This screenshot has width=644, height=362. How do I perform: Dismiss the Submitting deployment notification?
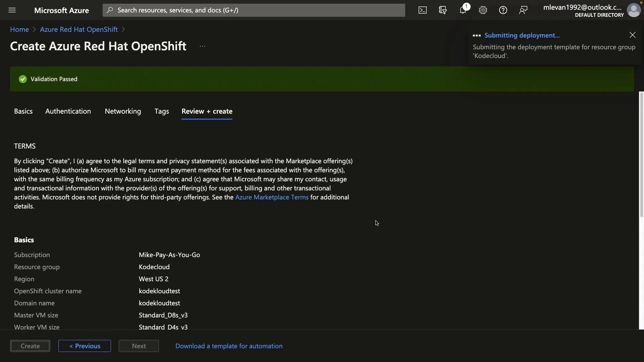(x=633, y=35)
